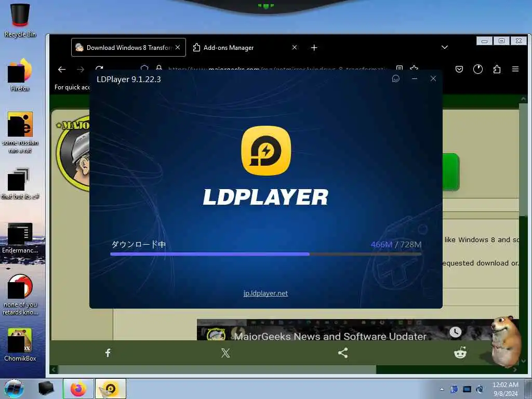This screenshot has height=399, width=532.
Task: Click the LDPlayer download progress bar
Action: pos(265,254)
